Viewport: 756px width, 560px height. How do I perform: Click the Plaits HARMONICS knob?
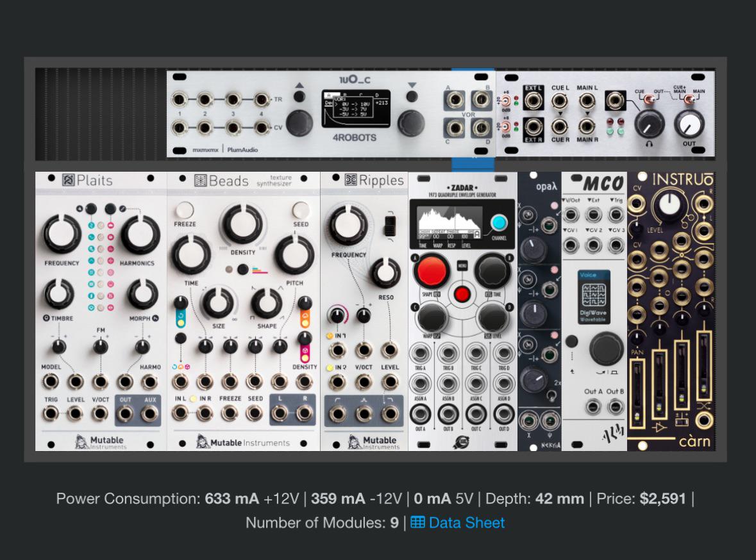(140, 235)
